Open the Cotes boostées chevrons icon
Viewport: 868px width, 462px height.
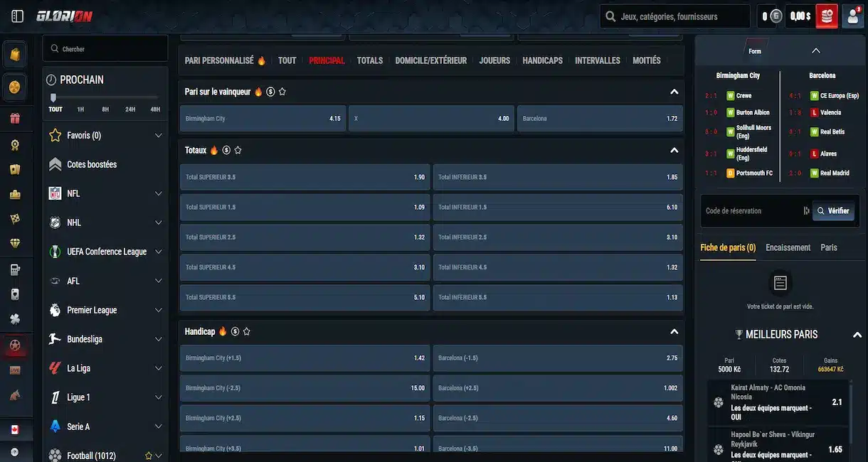click(x=55, y=164)
